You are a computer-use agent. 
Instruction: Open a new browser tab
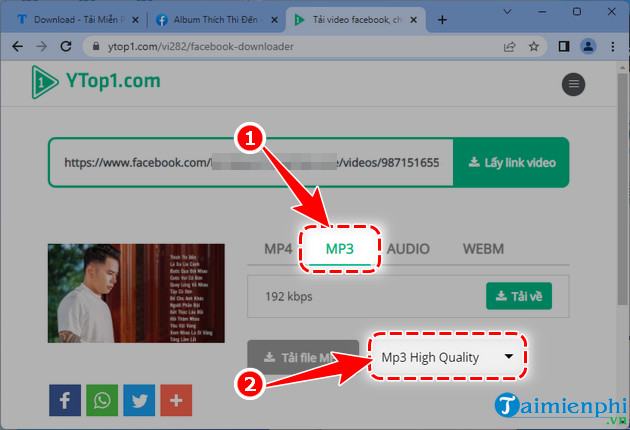tap(442, 20)
